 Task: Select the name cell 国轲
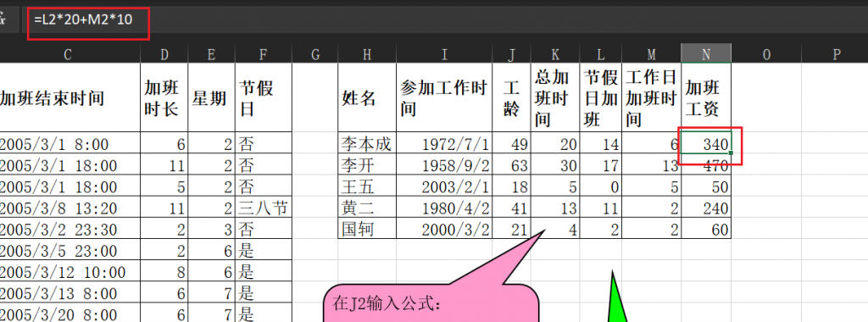367,229
